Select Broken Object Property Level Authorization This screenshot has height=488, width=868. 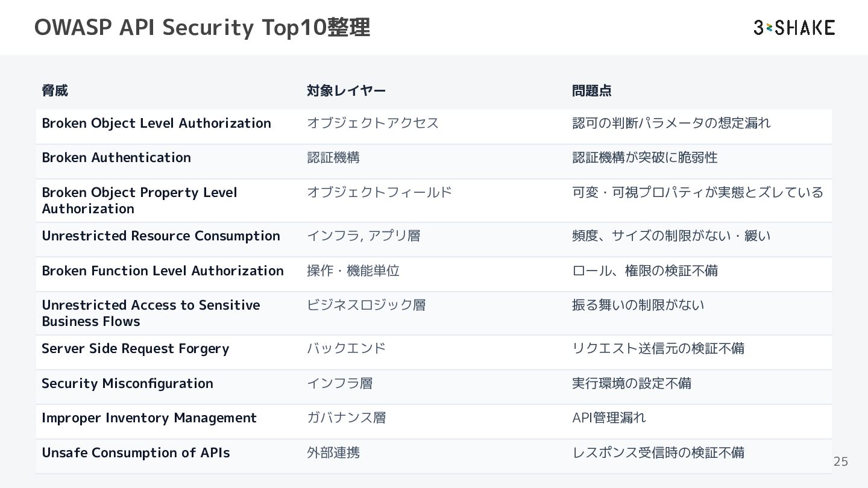pyautogui.click(x=139, y=201)
